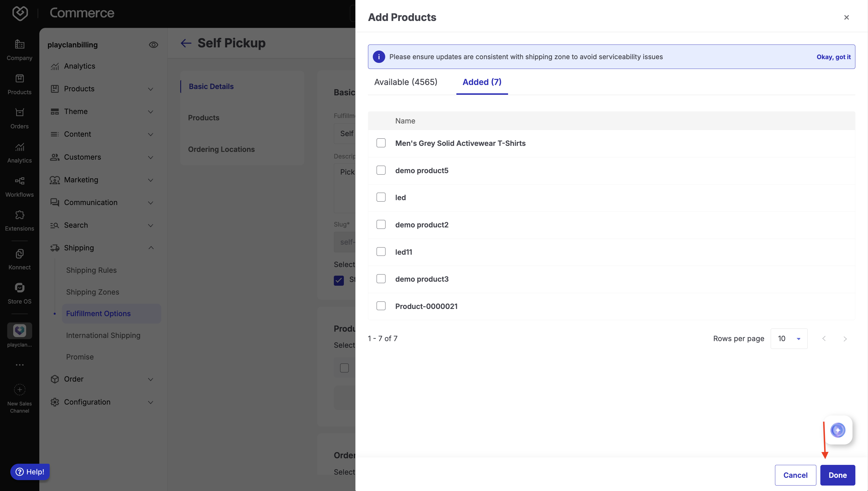Switch to the Available (4565) tab
Screen dimensions: 868x491
(x=406, y=82)
